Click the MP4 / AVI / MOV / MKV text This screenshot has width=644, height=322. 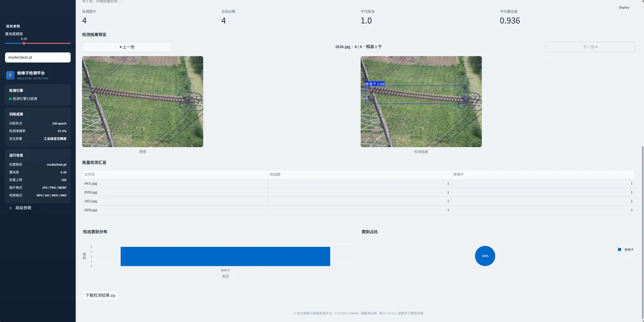[52, 195]
